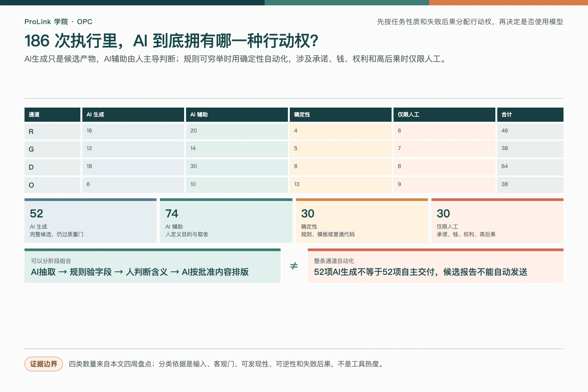
Task: Click row D's total "64"
Action: 505,166
